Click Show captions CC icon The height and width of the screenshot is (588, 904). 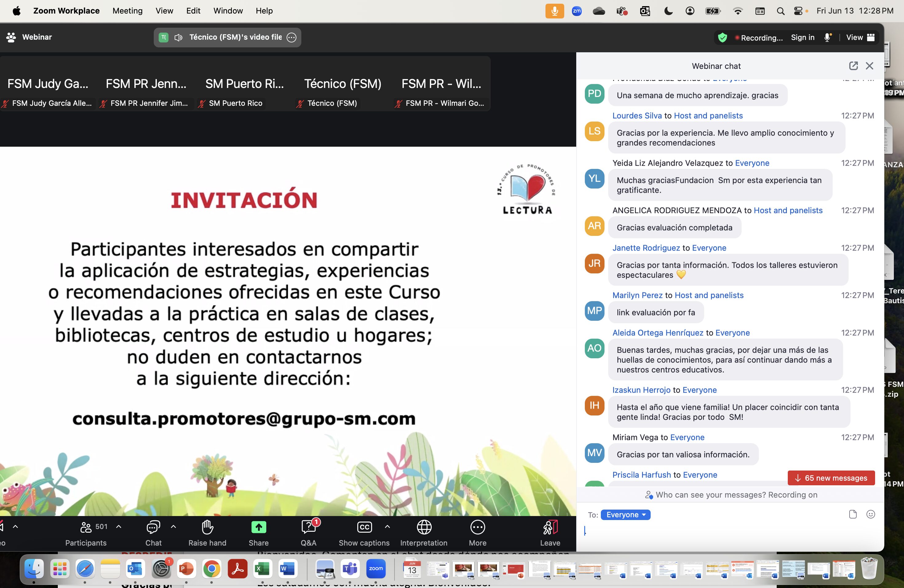[x=364, y=527]
